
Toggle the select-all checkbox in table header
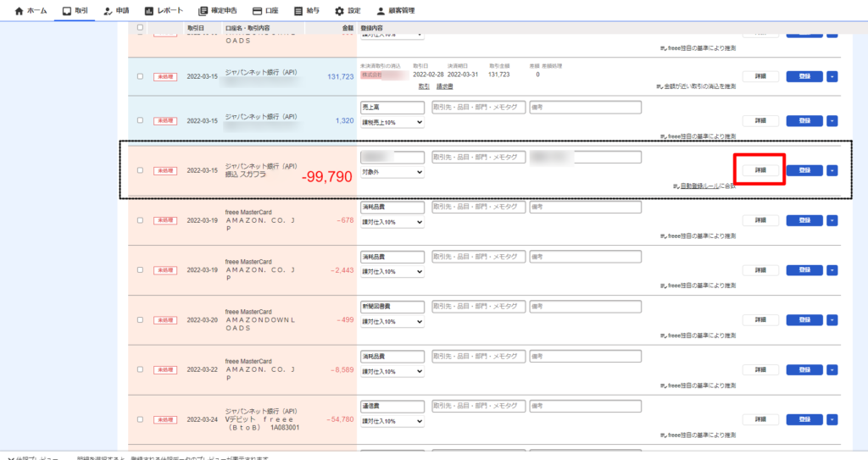pos(140,28)
